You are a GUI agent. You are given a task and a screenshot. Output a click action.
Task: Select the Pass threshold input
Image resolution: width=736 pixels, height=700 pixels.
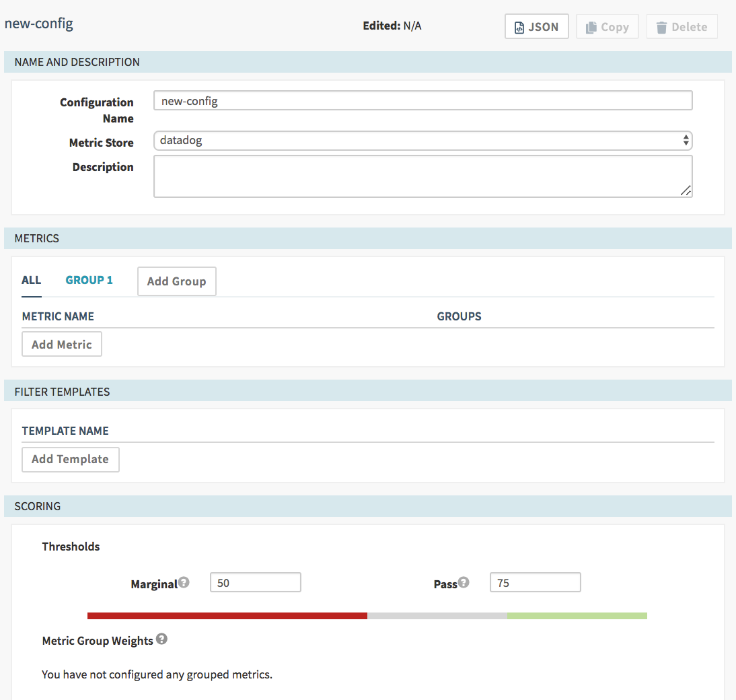[535, 583]
